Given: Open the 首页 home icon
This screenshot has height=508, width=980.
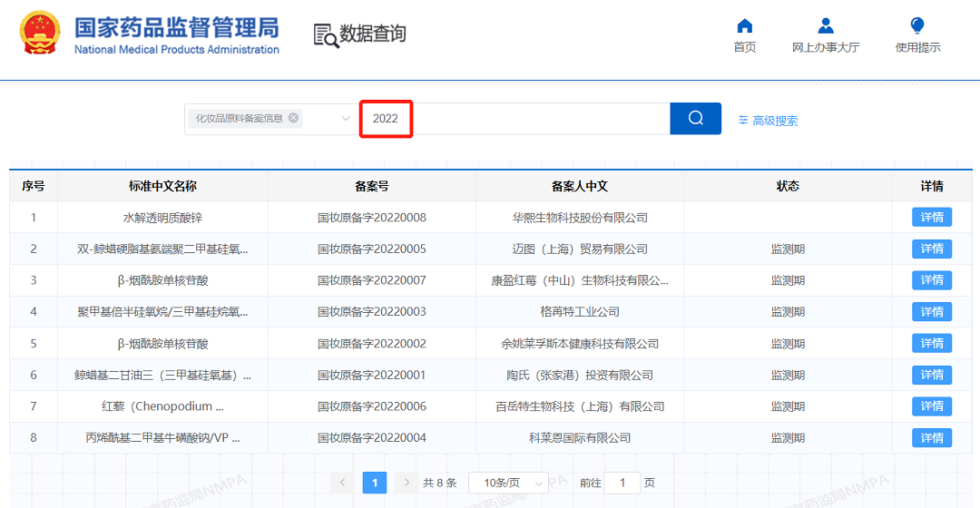Looking at the screenshot, I should (744, 26).
